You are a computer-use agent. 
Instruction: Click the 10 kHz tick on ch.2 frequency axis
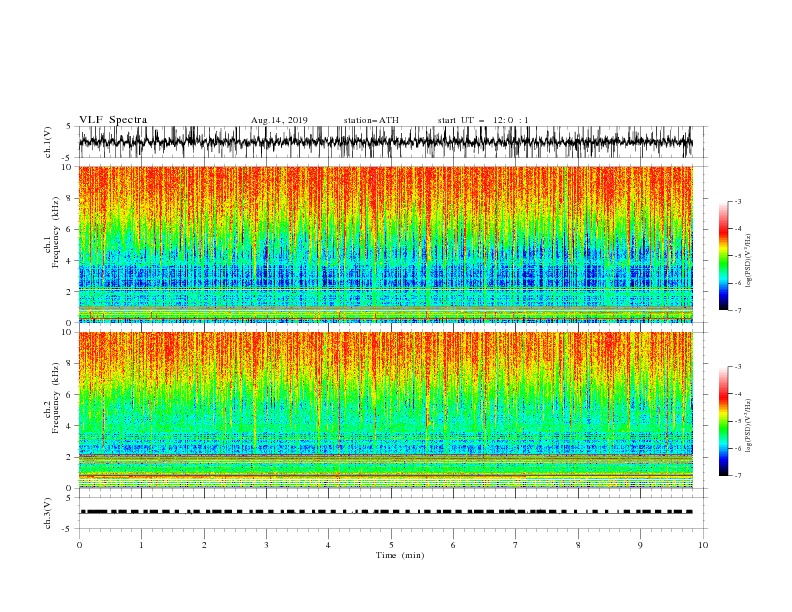(67, 332)
